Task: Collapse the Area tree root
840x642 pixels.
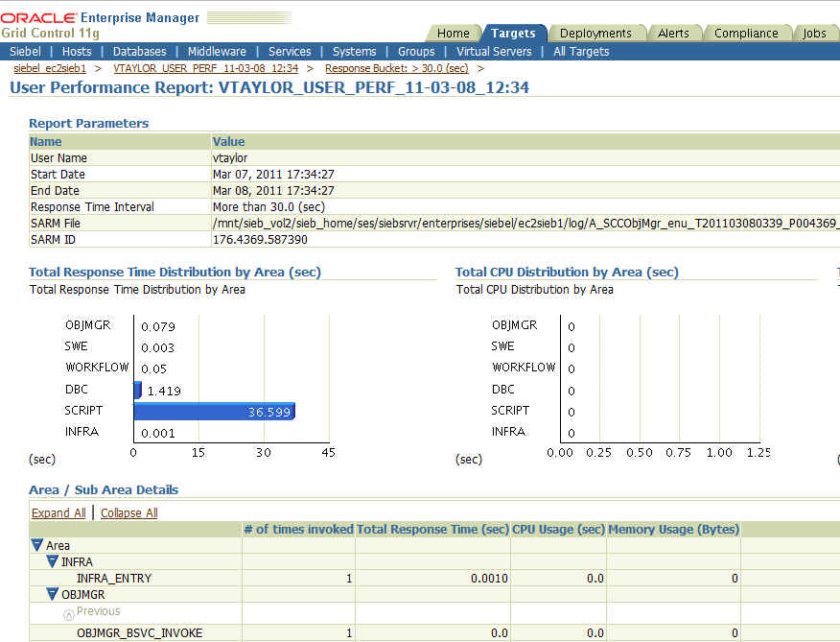Action: pyautogui.click(x=37, y=545)
